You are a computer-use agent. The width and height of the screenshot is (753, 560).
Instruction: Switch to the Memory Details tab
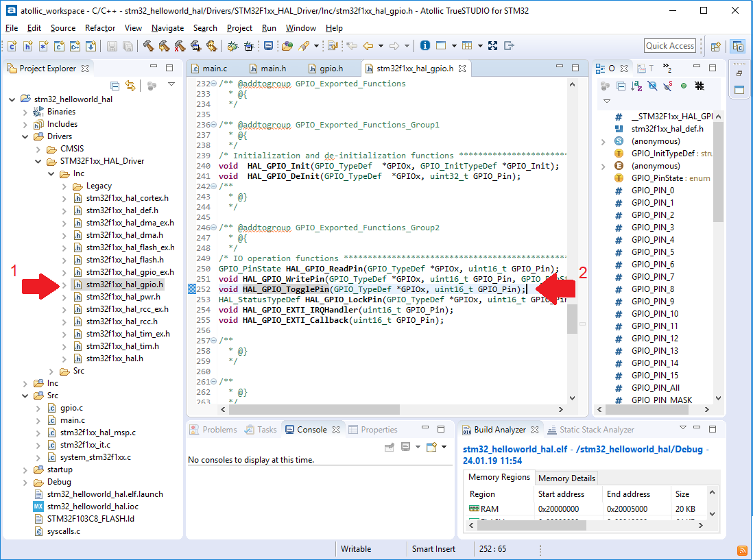[566, 478]
